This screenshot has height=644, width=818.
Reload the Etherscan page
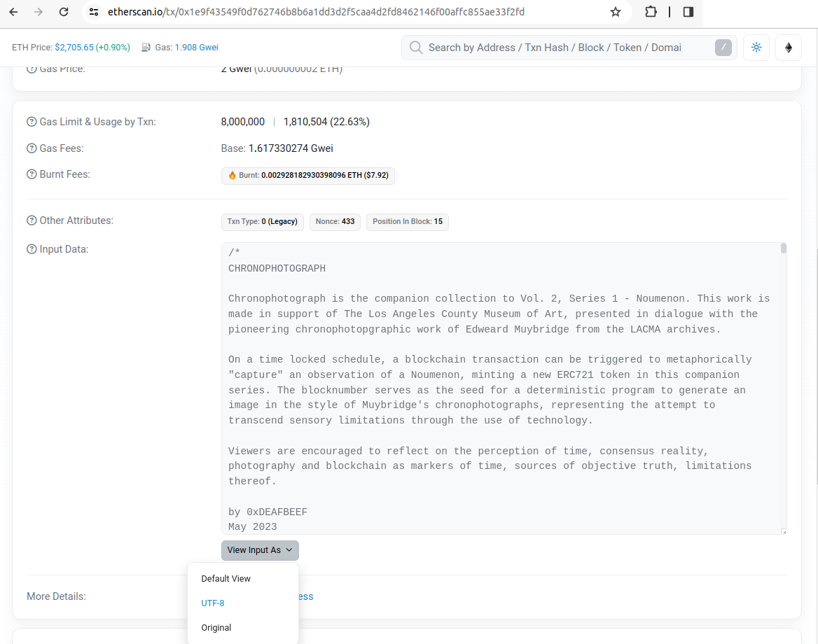(64, 11)
